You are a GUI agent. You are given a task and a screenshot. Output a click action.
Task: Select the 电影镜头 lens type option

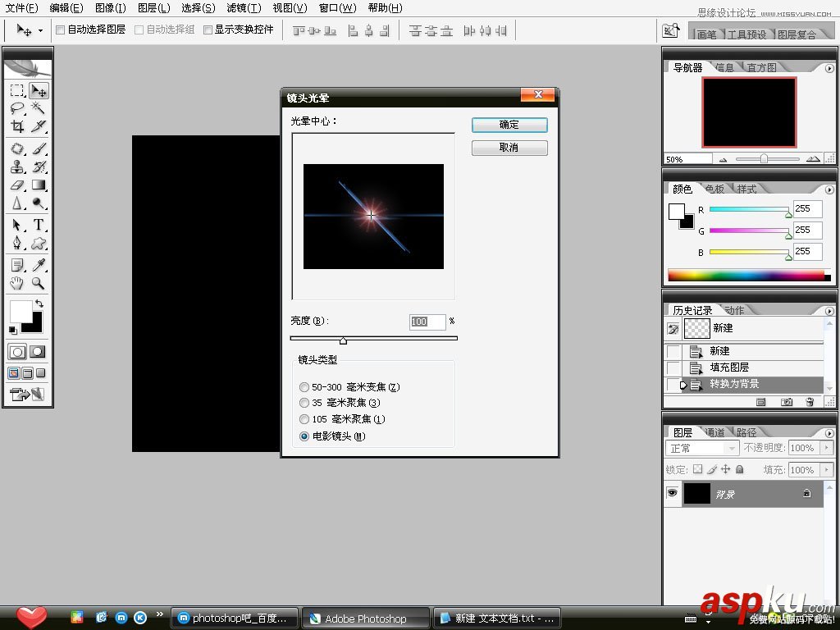(304, 436)
